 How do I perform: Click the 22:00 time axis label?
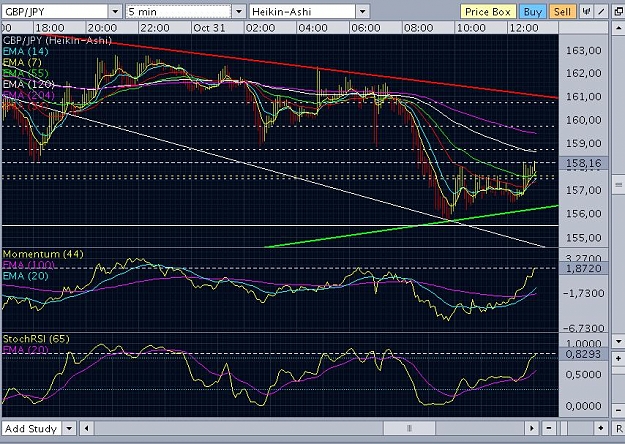tap(155, 28)
